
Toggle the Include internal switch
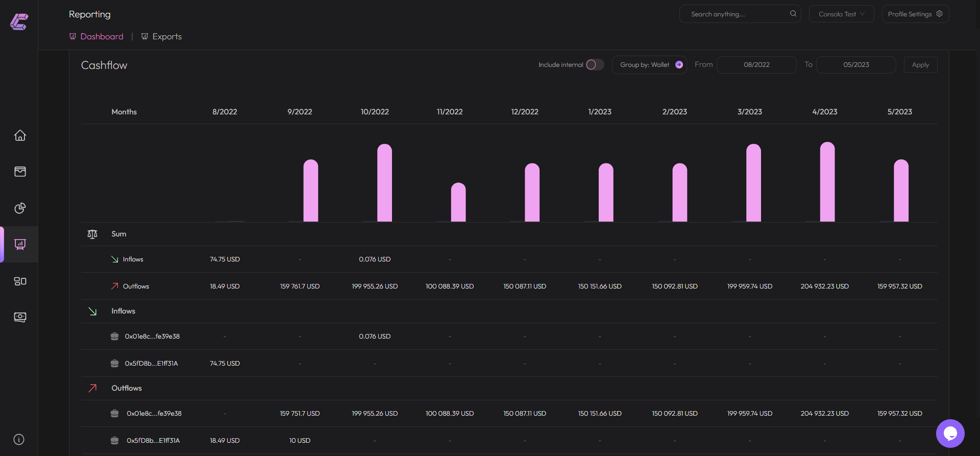point(594,65)
